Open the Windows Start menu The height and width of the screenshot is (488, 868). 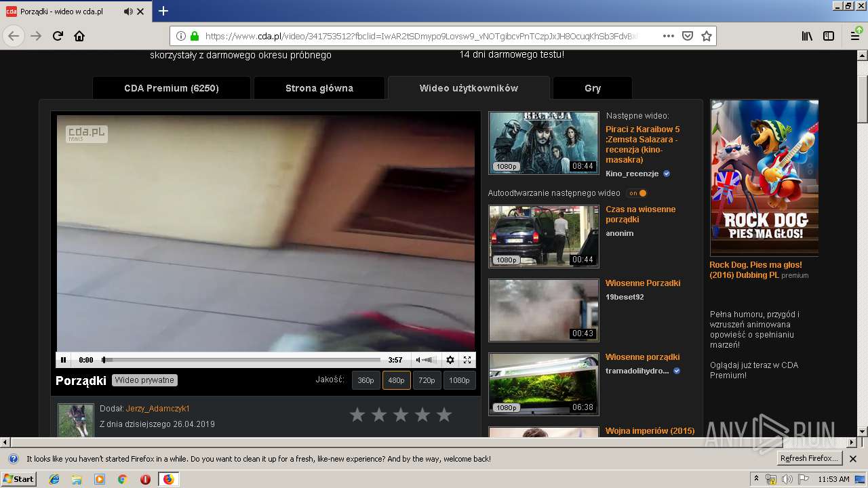point(19,479)
